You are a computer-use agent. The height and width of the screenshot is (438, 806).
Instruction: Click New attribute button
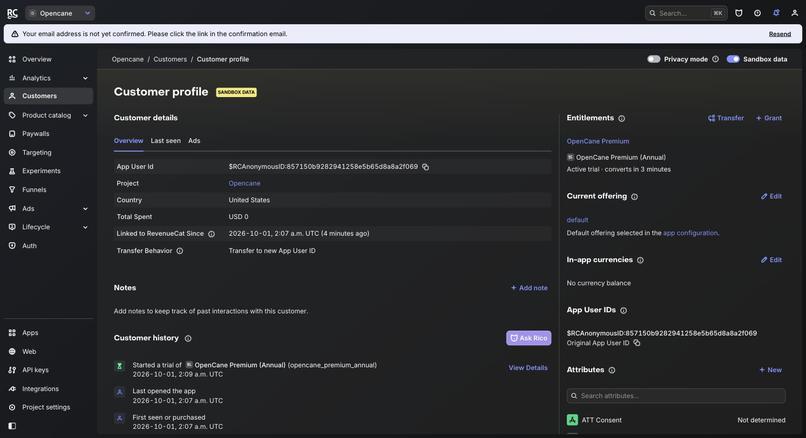tap(771, 370)
